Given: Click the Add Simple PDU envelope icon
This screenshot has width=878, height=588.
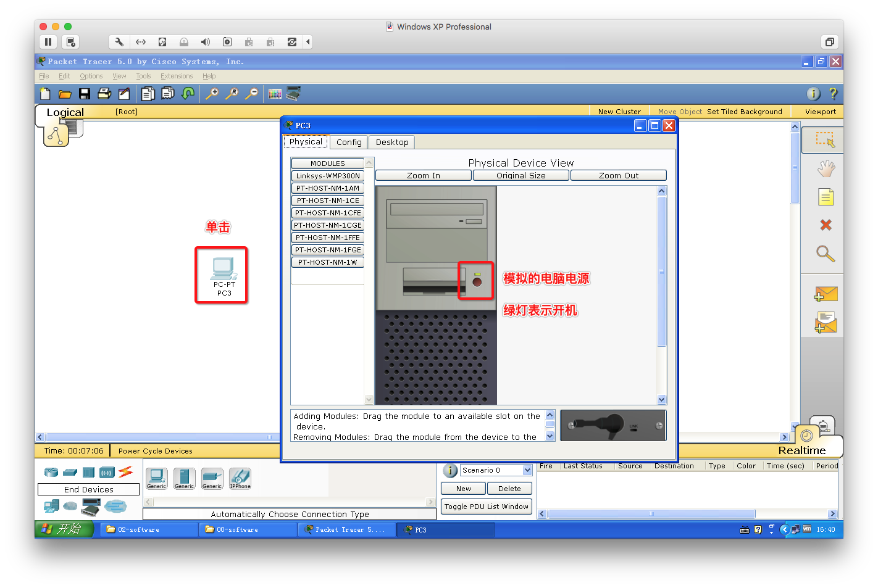Looking at the screenshot, I should [x=826, y=294].
